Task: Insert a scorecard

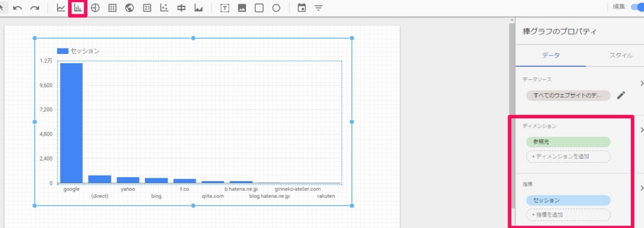Action: click(147, 8)
